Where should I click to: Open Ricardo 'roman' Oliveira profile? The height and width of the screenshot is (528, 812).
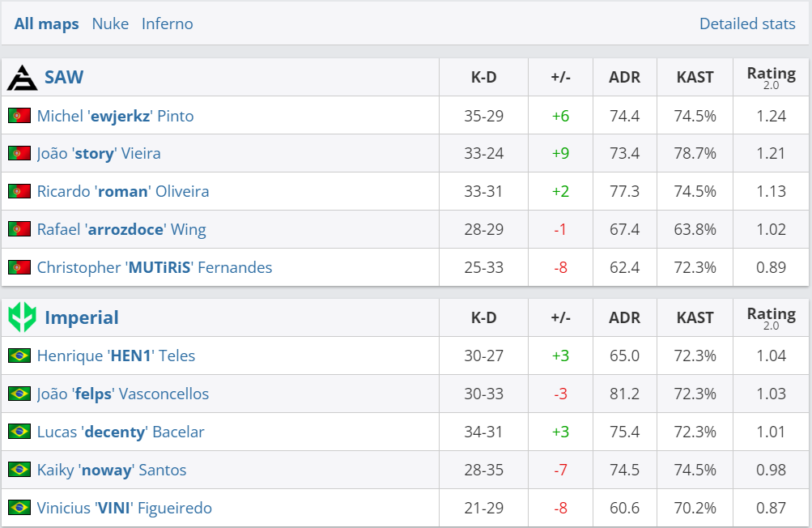point(123,191)
